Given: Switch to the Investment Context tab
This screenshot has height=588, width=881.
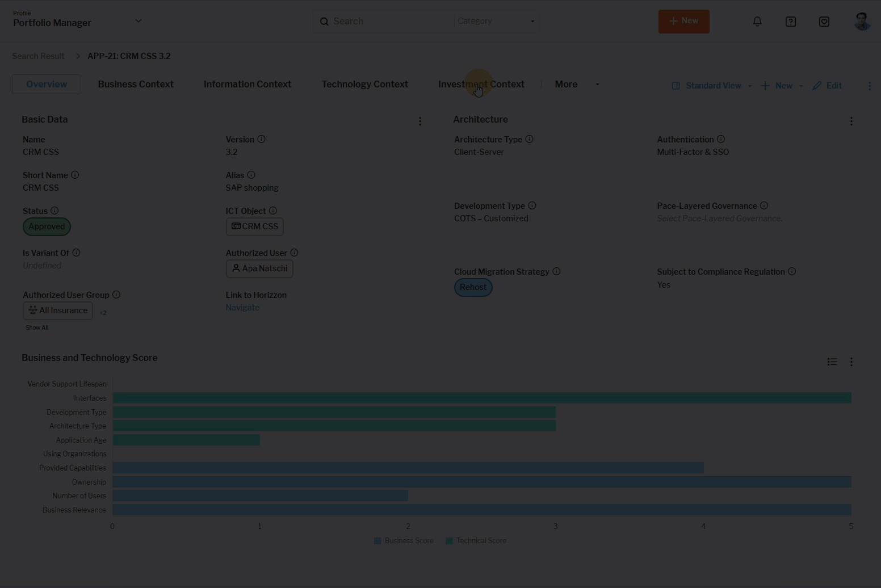Looking at the screenshot, I should [481, 84].
